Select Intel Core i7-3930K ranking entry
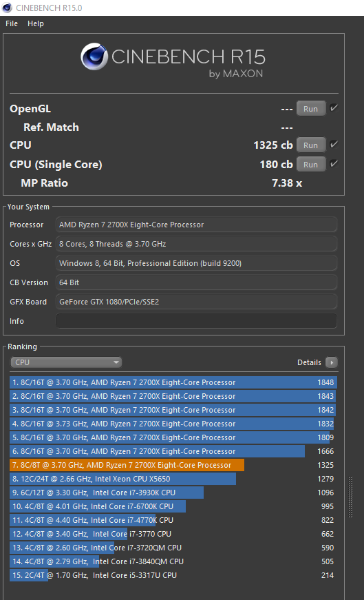Screen dimensions: 364x600 (173, 493)
